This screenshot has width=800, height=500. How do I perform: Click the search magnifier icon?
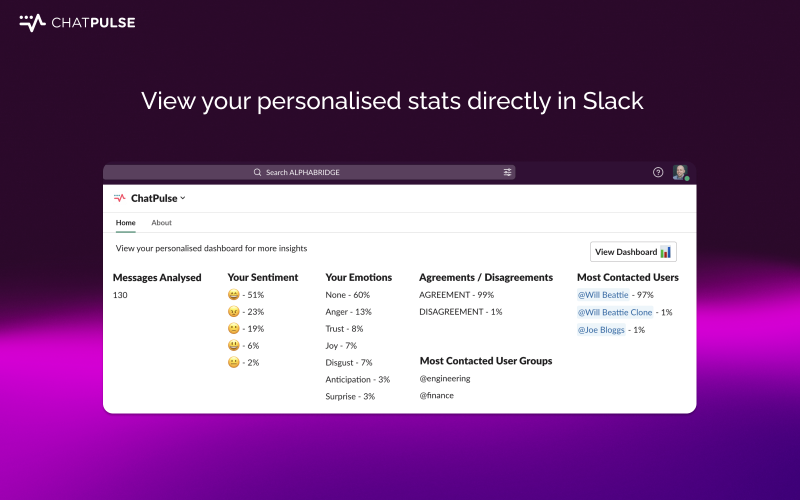click(x=257, y=172)
